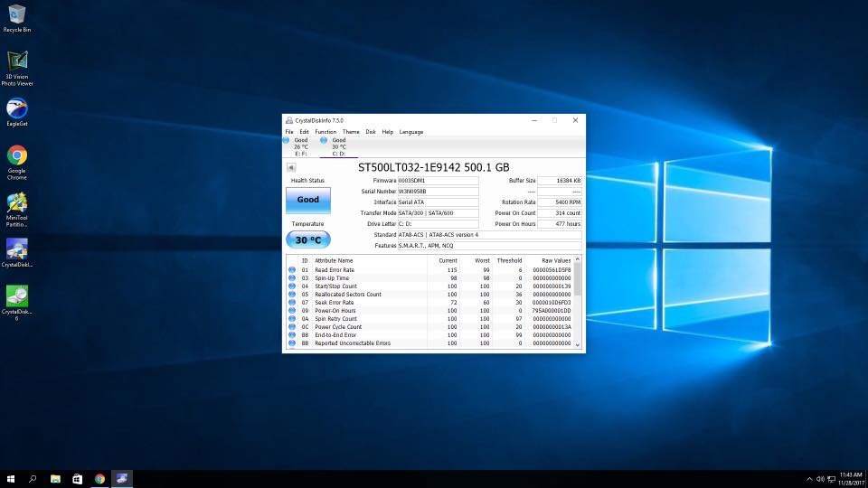Click the Threshold column header
This screenshot has width=868, height=488.
pyautogui.click(x=509, y=260)
